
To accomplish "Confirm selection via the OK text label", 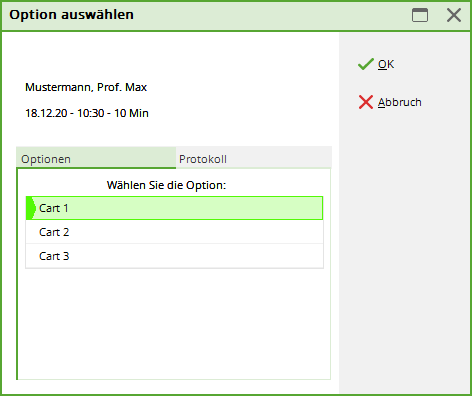I will coord(386,64).
